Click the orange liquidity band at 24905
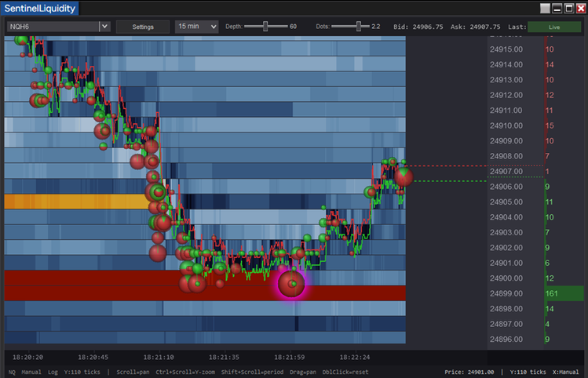The width and height of the screenshot is (588, 378). click(77, 202)
